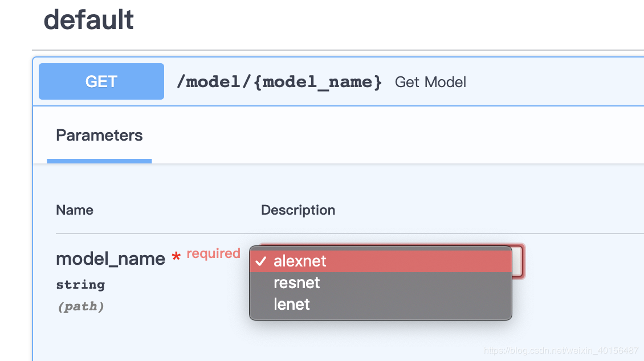Viewport: 644px width, 361px height.
Task: Click the /model/{model_name} endpoint path
Action: click(x=279, y=82)
